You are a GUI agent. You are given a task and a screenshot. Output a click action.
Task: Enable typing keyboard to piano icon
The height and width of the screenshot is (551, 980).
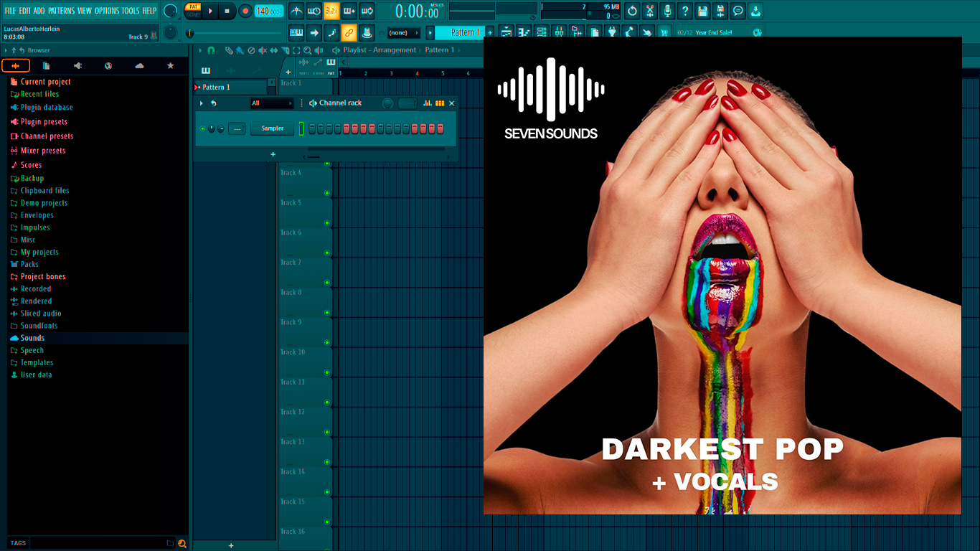click(296, 32)
